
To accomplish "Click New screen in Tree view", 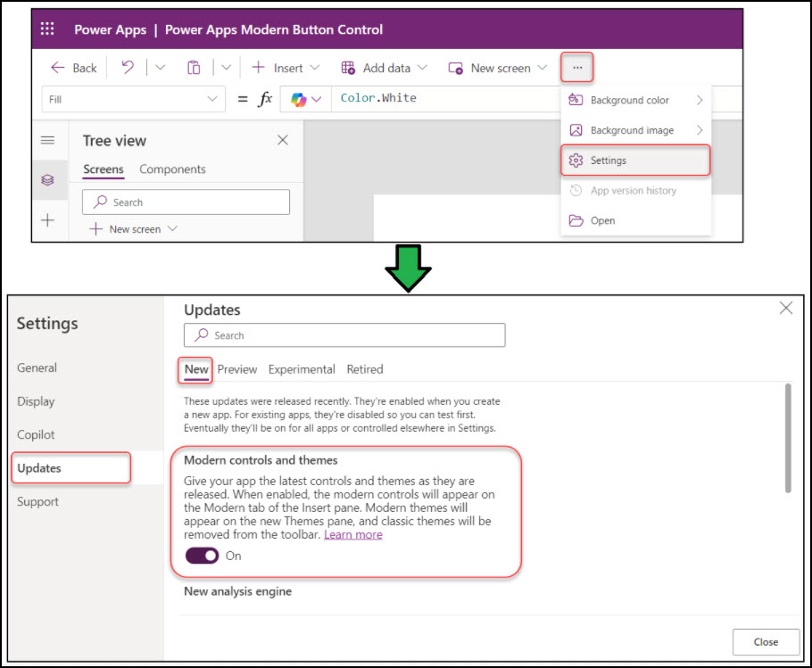I will click(x=134, y=228).
